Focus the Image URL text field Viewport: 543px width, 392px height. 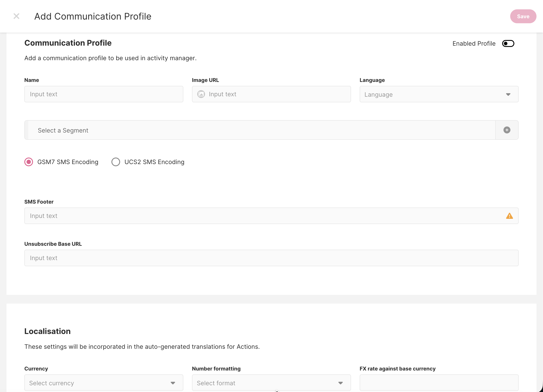pyautogui.click(x=275, y=94)
